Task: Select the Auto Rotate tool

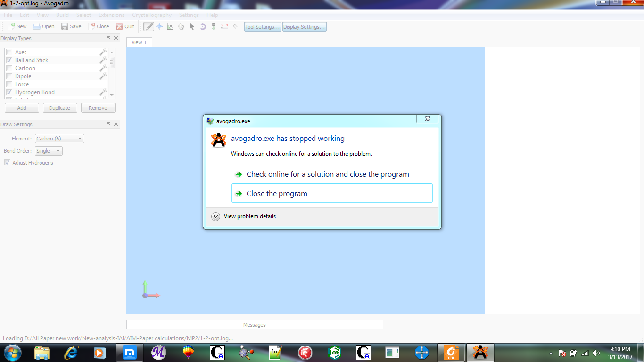Action: pyautogui.click(x=203, y=26)
